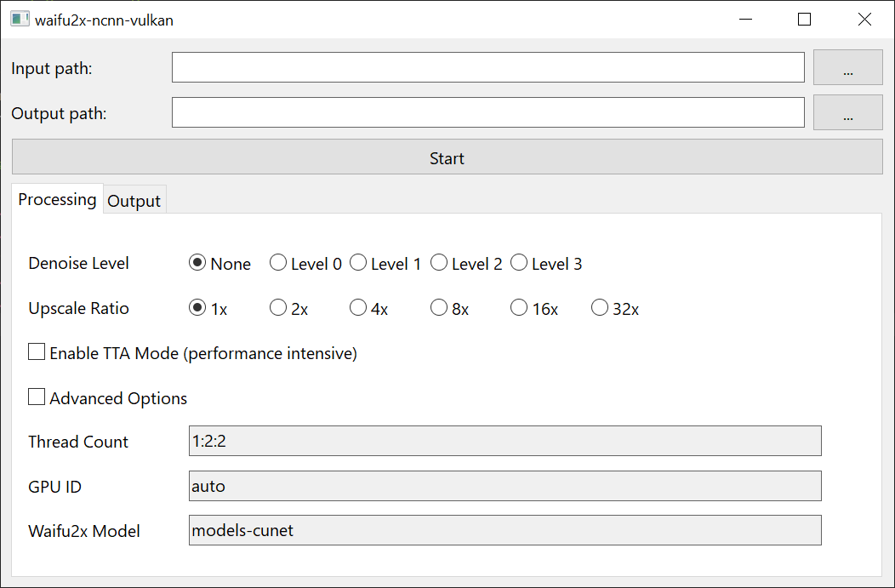This screenshot has height=588, width=895.
Task: Browse for output path with the ... button
Action: coord(847,112)
